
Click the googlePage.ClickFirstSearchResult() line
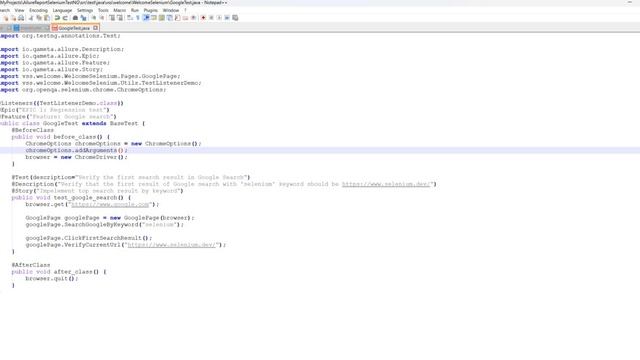tap(89, 238)
